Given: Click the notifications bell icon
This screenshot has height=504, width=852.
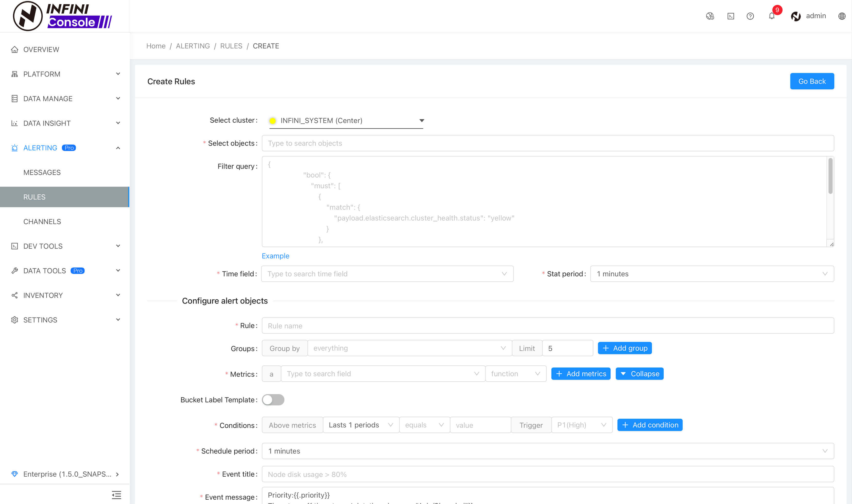Looking at the screenshot, I should pyautogui.click(x=772, y=16).
